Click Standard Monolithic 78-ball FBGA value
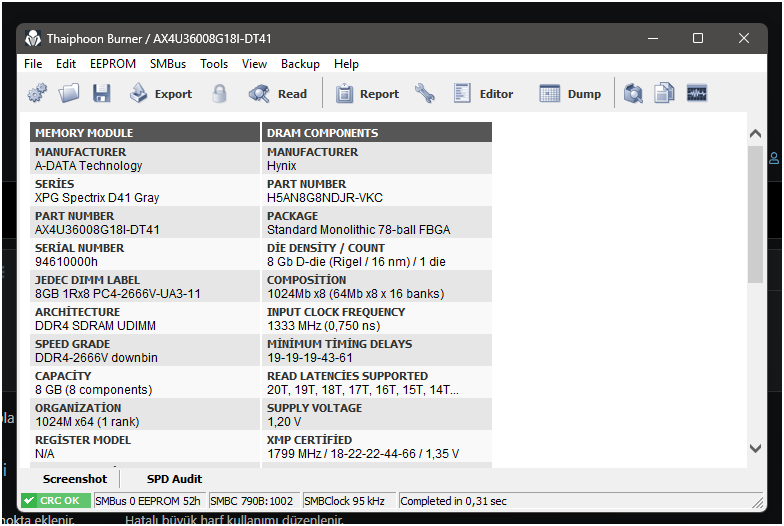Viewport: 784px width, 526px height. pos(358,230)
